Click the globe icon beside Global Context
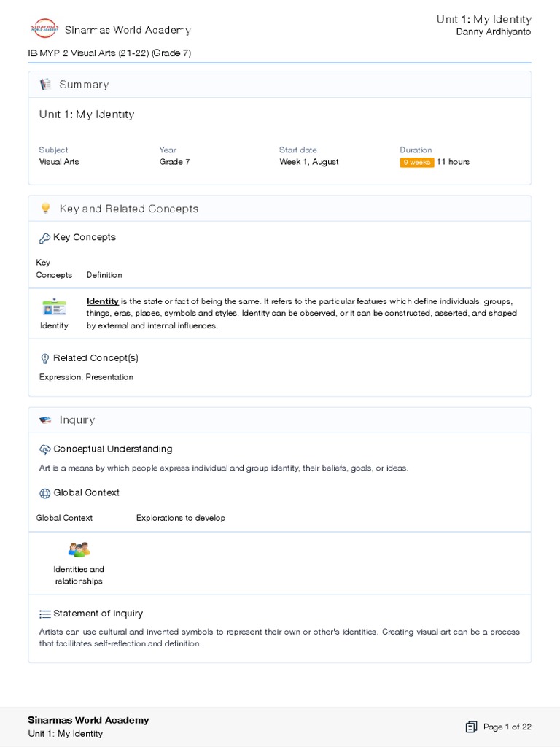560x747 pixels. pos(44,493)
